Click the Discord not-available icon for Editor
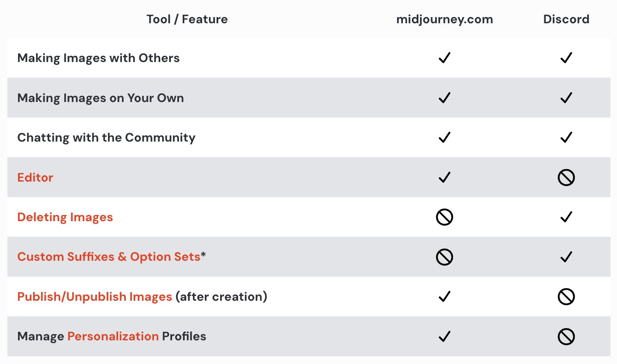The height and width of the screenshot is (364, 617). coord(566,178)
